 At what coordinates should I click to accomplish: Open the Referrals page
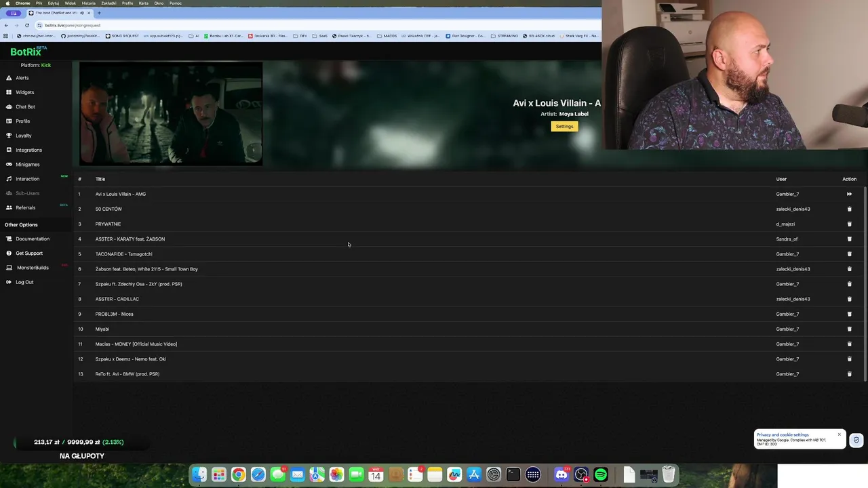(x=25, y=207)
